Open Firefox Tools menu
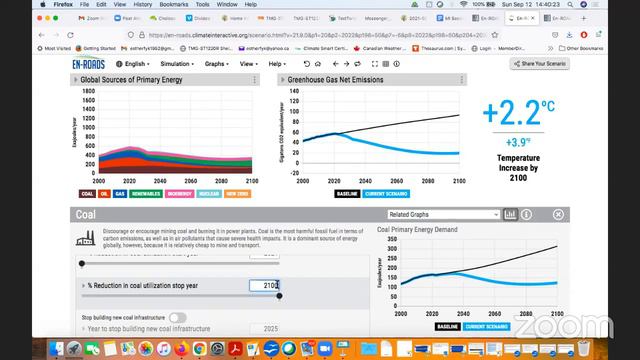The height and width of the screenshot is (360, 640). tap(202, 4)
